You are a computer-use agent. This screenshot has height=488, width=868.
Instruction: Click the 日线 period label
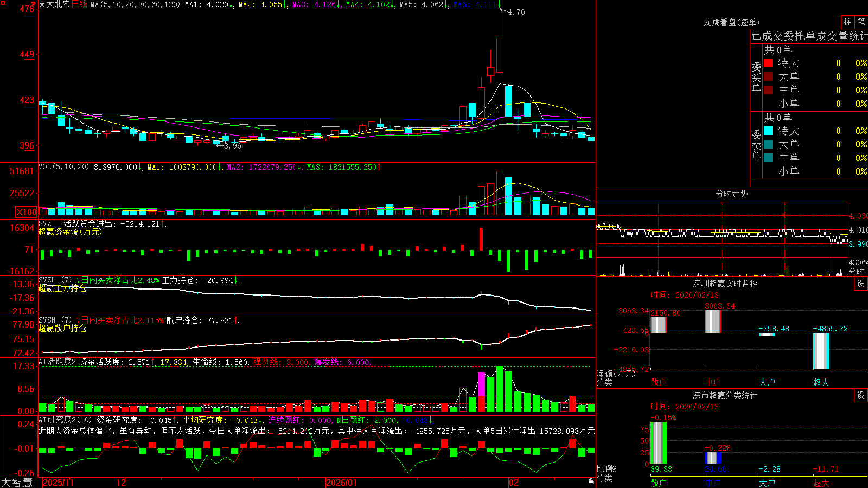79,4
